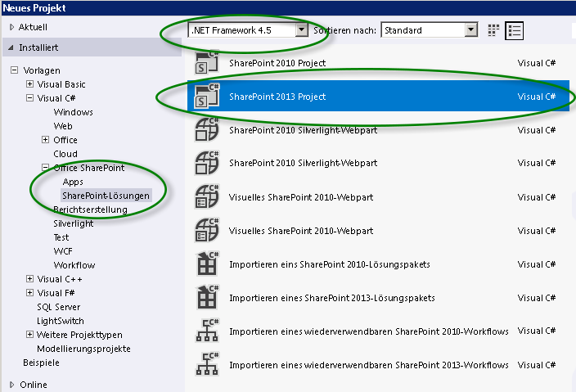Select the WCF category
This screenshot has width=576, height=392.
point(63,251)
